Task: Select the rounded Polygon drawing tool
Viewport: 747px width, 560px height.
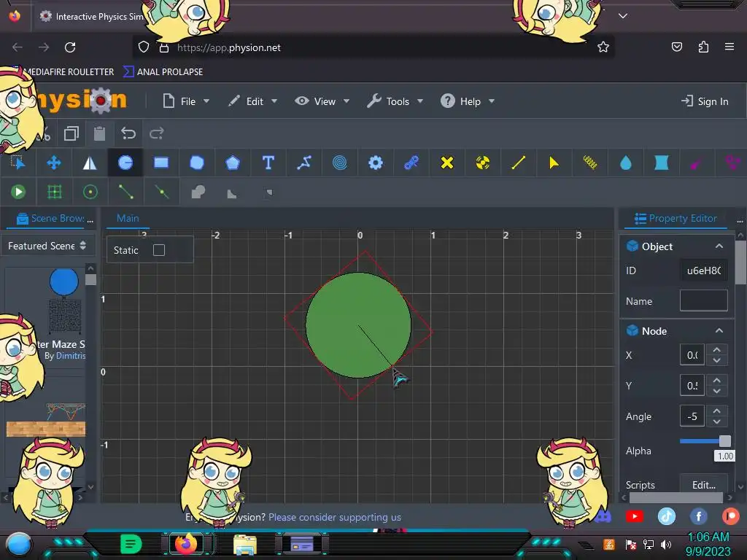Action: pos(197,163)
